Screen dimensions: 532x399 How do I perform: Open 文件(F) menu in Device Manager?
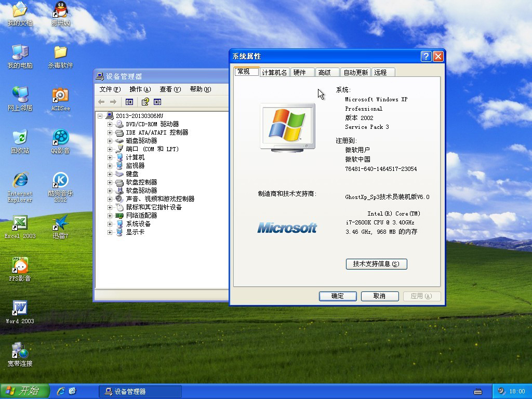tap(110, 89)
